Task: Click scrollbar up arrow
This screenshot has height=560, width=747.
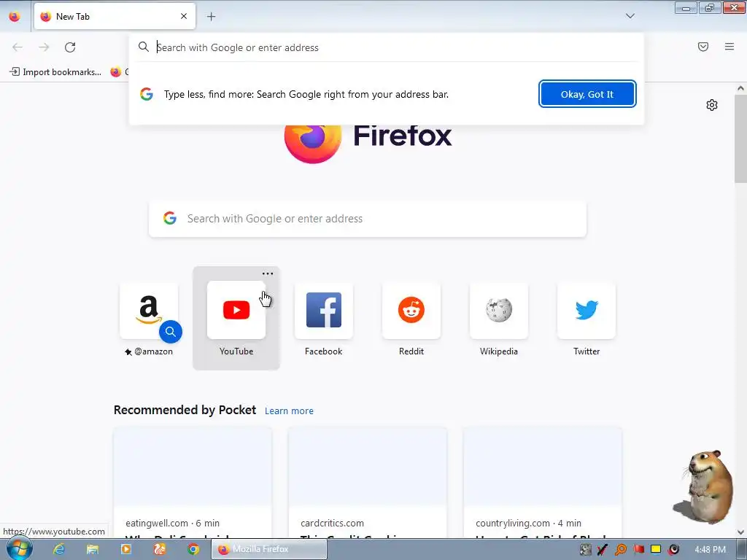Action: 740,88
